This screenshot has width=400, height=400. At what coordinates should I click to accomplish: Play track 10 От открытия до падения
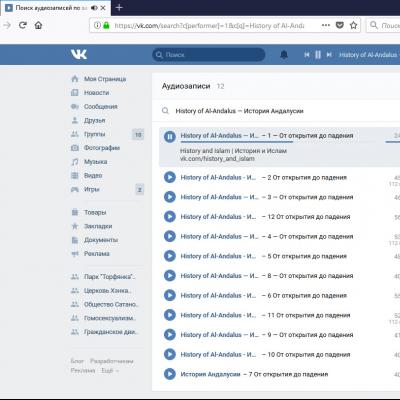coord(170,354)
